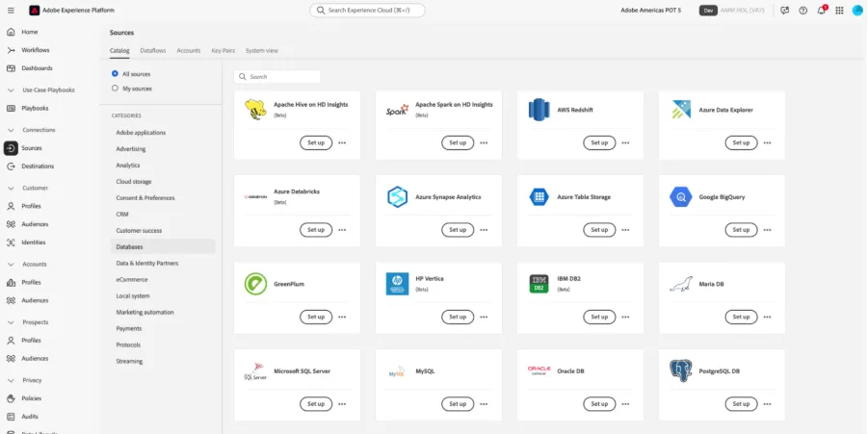Select the All sources radio button

[x=116, y=73]
